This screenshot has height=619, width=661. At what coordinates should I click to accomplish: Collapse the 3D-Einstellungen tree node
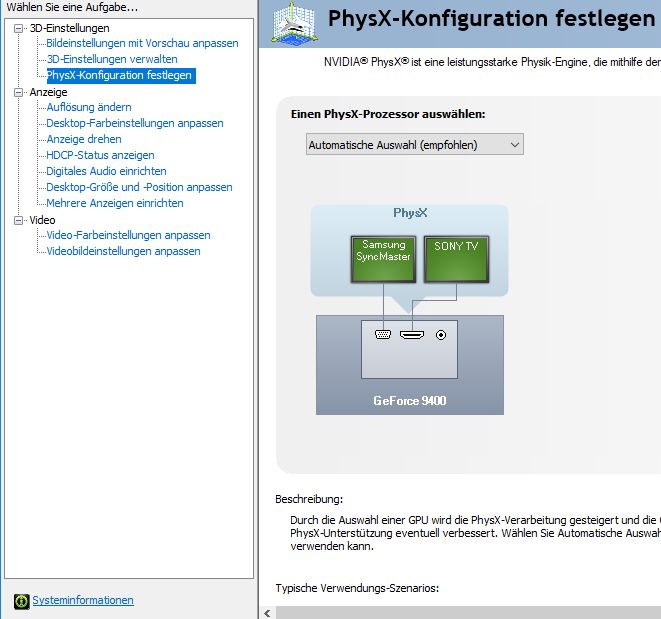pos(19,28)
